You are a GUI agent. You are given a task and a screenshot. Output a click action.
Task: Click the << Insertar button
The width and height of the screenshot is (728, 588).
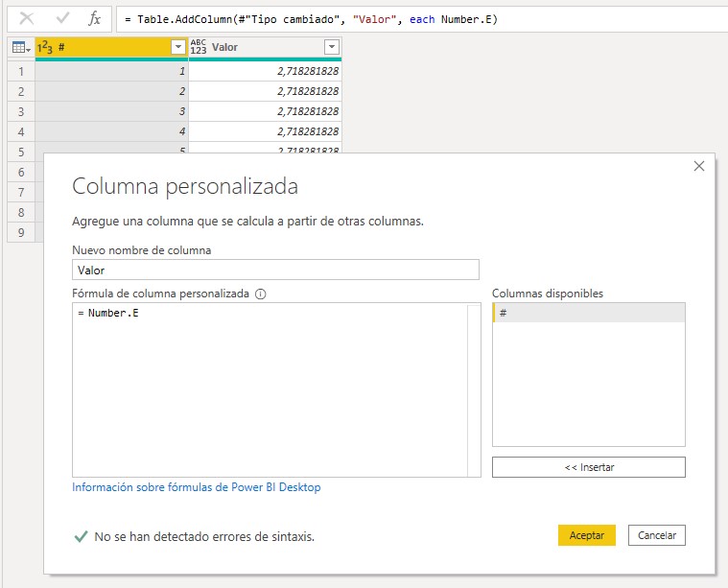coord(589,467)
